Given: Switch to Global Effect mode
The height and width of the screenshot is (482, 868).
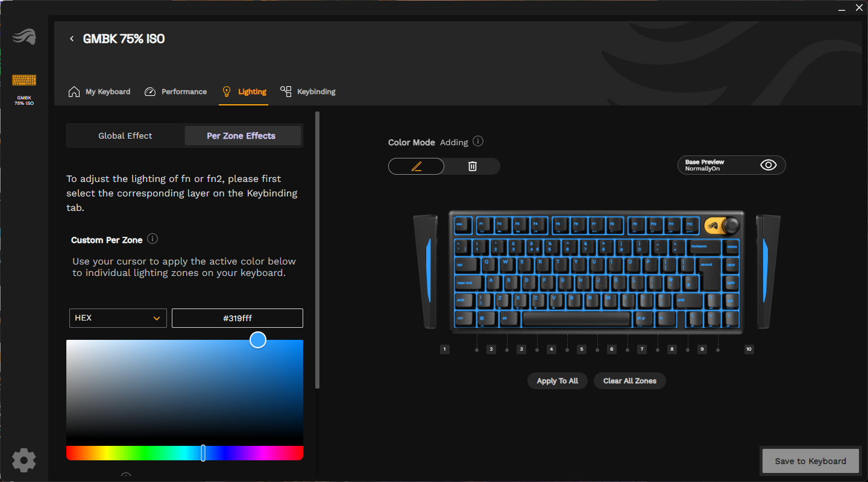Looking at the screenshot, I should pos(125,136).
